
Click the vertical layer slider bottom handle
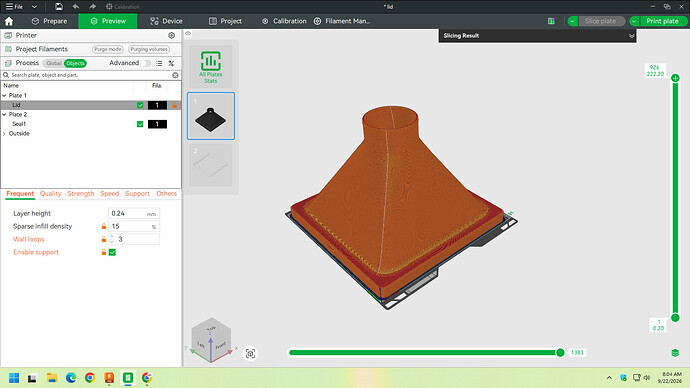point(675,318)
